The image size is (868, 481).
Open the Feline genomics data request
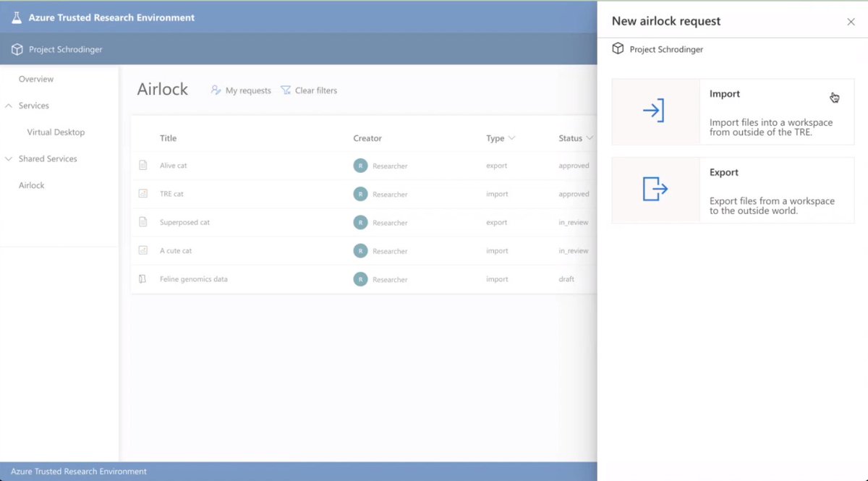194,278
